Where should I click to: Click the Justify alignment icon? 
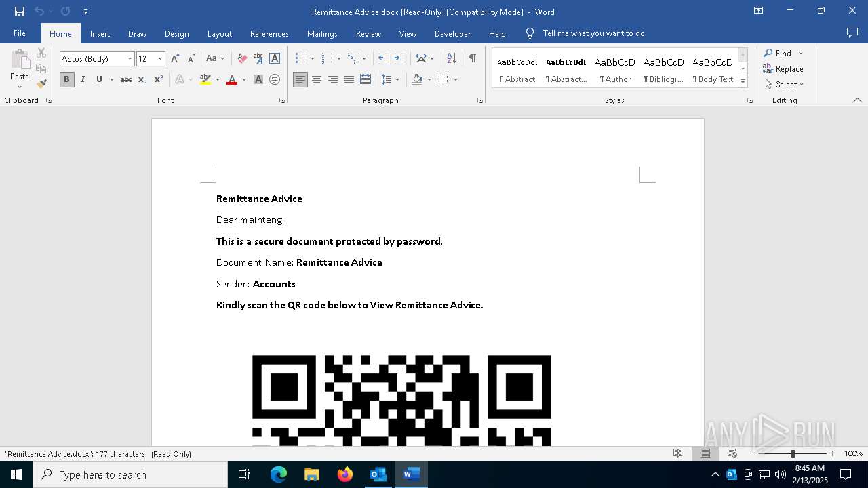click(349, 79)
